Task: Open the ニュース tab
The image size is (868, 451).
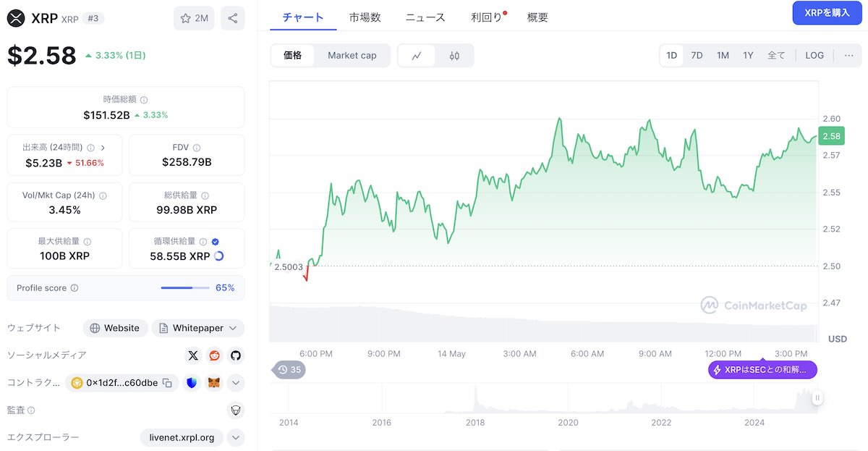Action: pos(425,17)
